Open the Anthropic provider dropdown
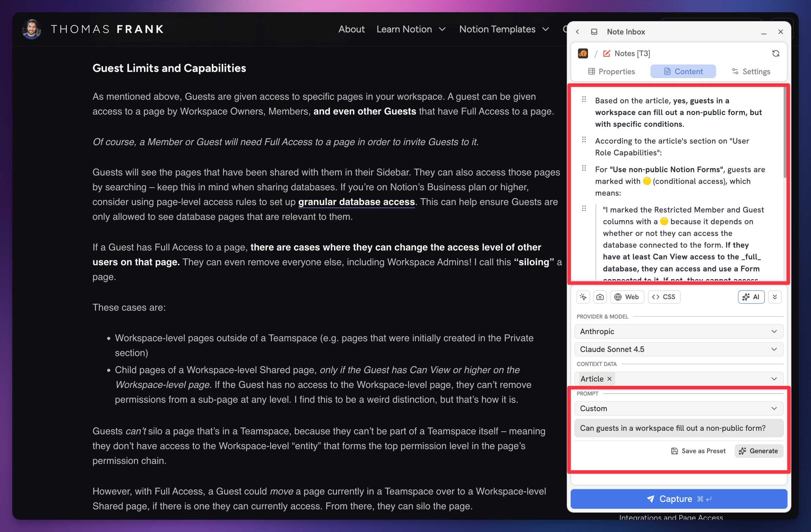 678,331
